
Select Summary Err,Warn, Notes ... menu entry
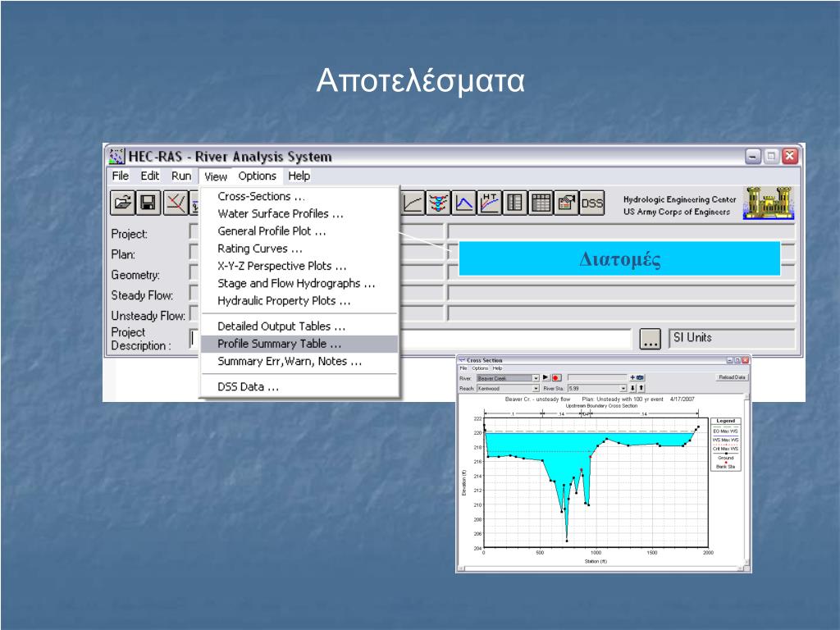pos(299,361)
